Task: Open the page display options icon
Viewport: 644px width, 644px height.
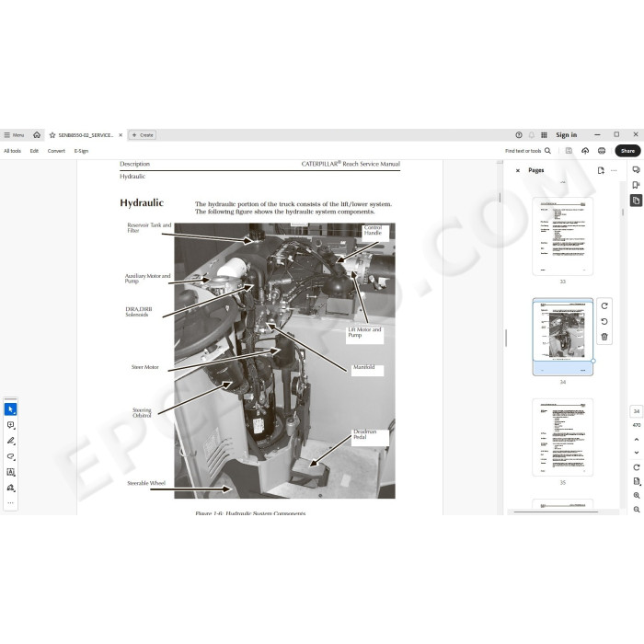Action: tap(637, 481)
